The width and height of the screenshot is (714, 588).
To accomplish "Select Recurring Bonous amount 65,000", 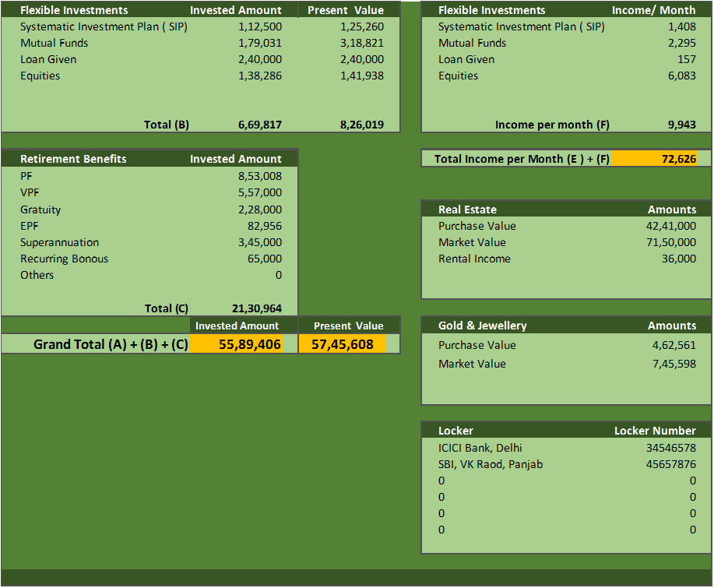I will pyautogui.click(x=265, y=259).
